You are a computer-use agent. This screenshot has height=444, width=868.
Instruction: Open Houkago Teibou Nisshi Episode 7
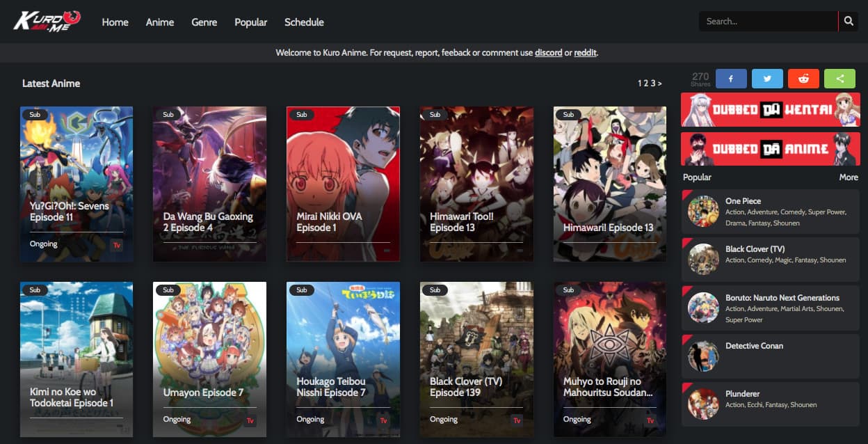(x=343, y=359)
